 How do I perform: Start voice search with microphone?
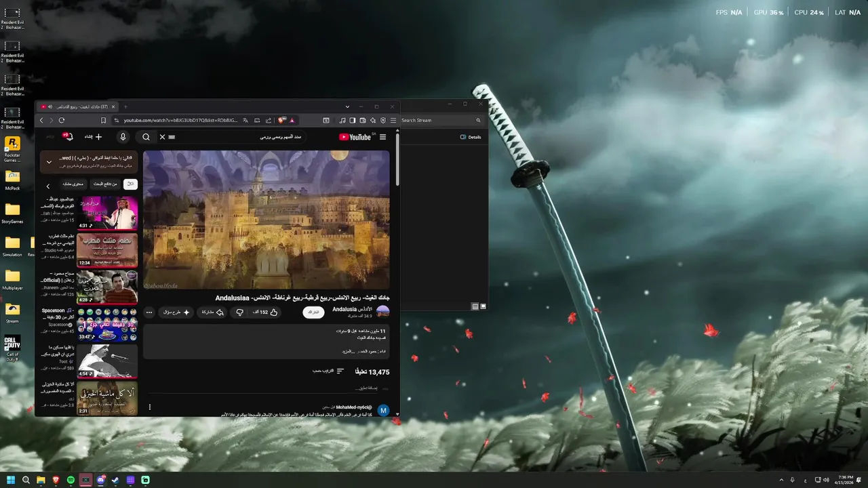coord(123,137)
